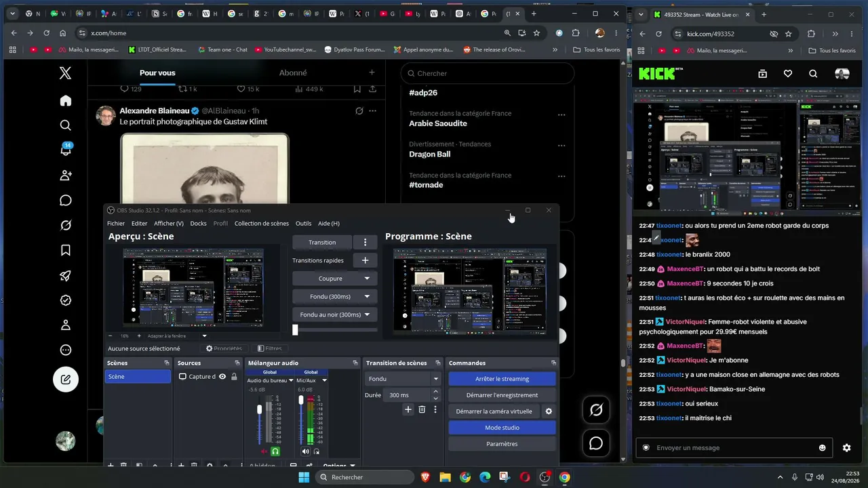Open Brave browser from taskbar
The height and width of the screenshot is (488, 868).
425,477
